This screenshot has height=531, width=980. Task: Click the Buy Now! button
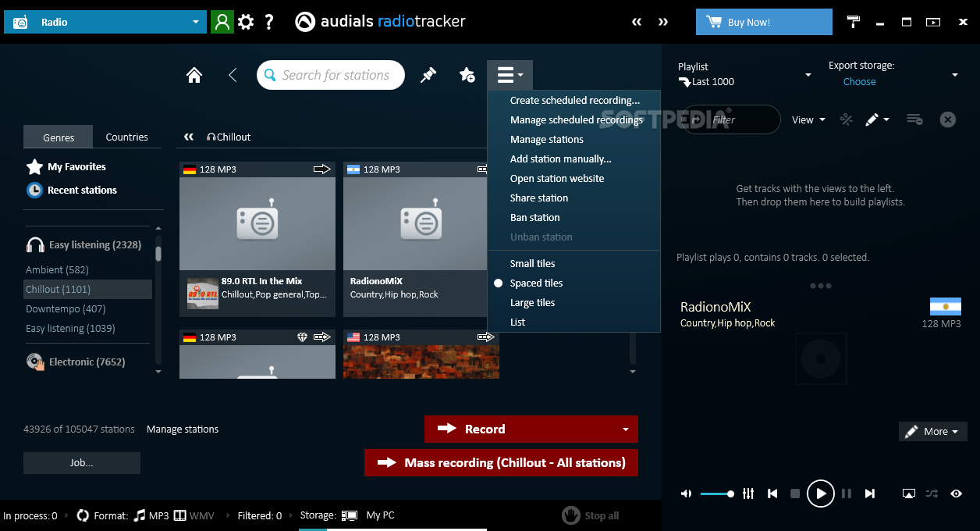point(764,22)
